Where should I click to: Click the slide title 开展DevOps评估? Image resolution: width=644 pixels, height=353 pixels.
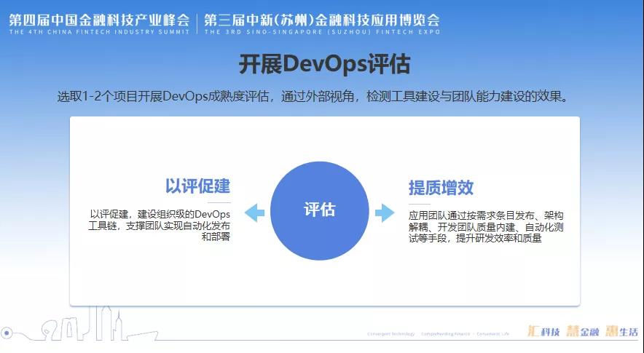(x=324, y=64)
